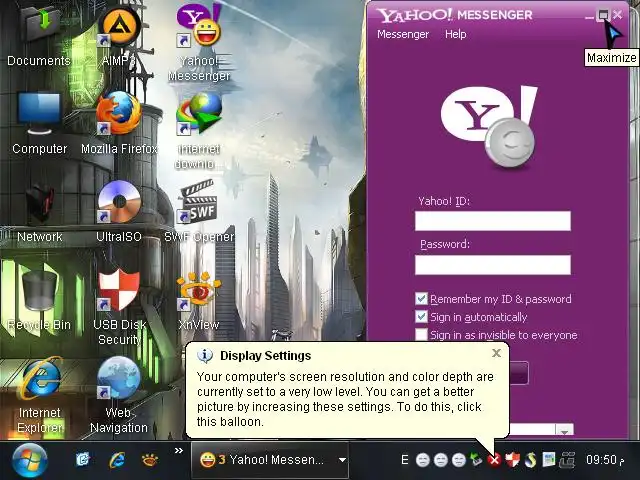Expand hidden quick launch items chevron
The width and height of the screenshot is (640, 480).
(x=179, y=451)
